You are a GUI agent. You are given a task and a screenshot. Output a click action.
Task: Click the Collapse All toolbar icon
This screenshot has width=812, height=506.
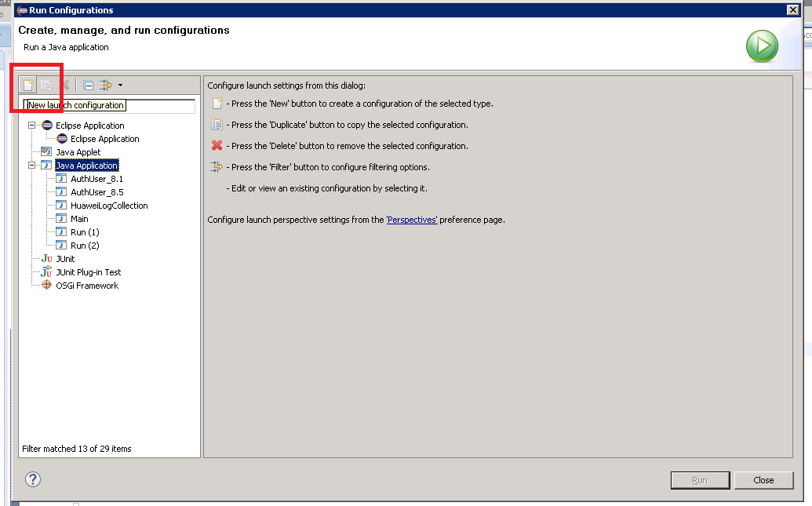tap(89, 85)
